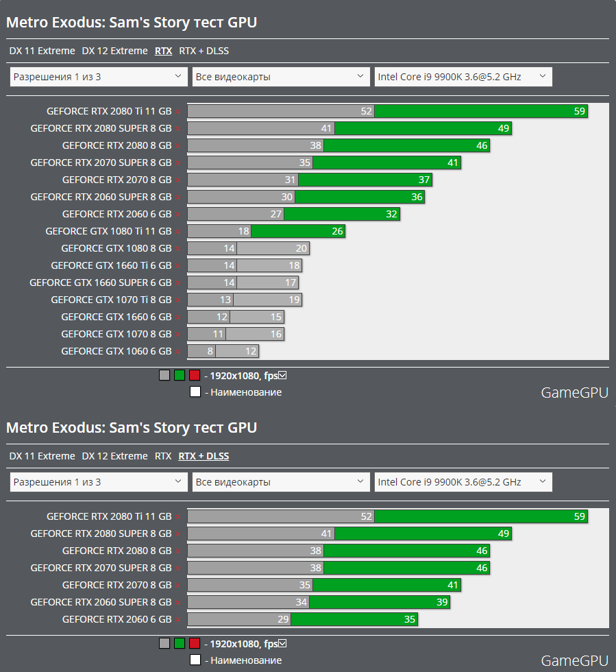Image resolution: width=616 pixels, height=672 pixels.
Task: Remove RTX 2060 SUPER from lower DLSS chart
Action: pyautogui.click(x=177, y=603)
